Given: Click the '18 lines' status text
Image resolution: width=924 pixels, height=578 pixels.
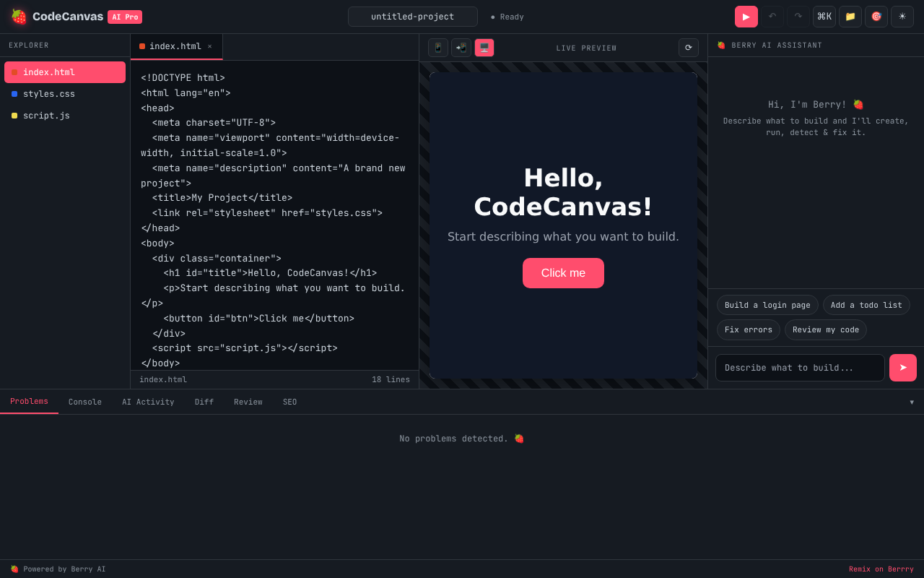Looking at the screenshot, I should click(x=391, y=380).
